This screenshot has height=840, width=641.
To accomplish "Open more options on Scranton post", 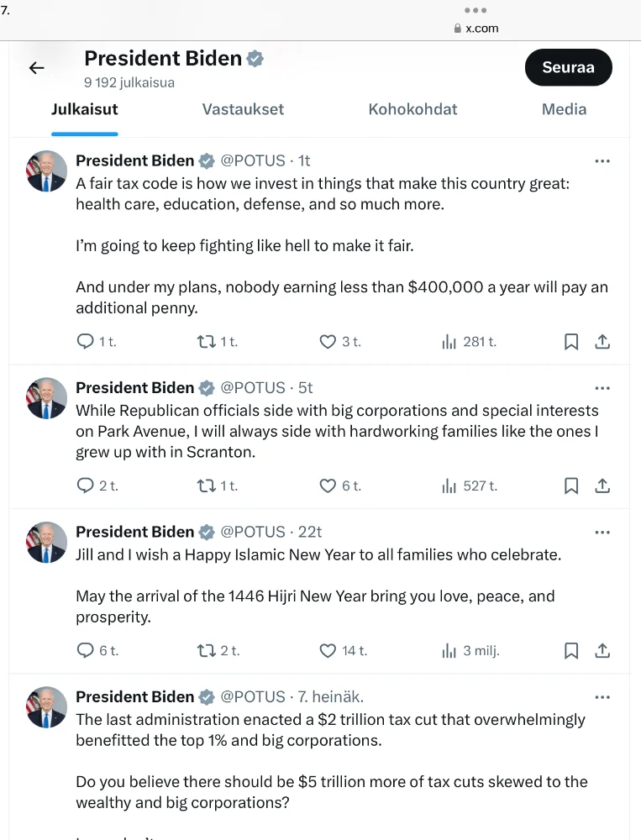I will (602, 388).
